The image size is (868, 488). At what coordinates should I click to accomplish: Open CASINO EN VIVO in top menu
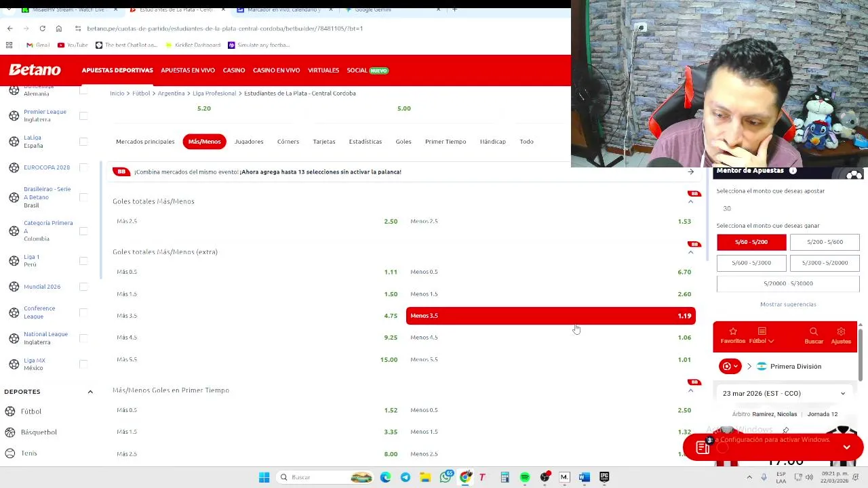pyautogui.click(x=277, y=70)
